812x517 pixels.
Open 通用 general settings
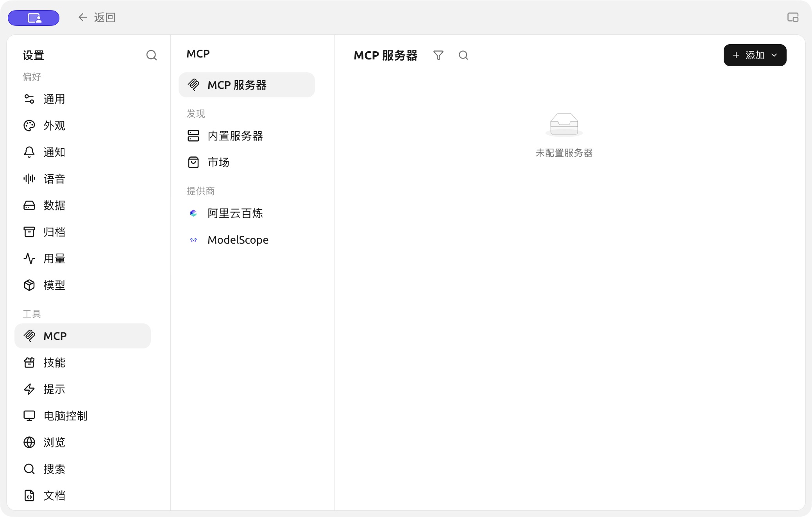pyautogui.click(x=82, y=99)
